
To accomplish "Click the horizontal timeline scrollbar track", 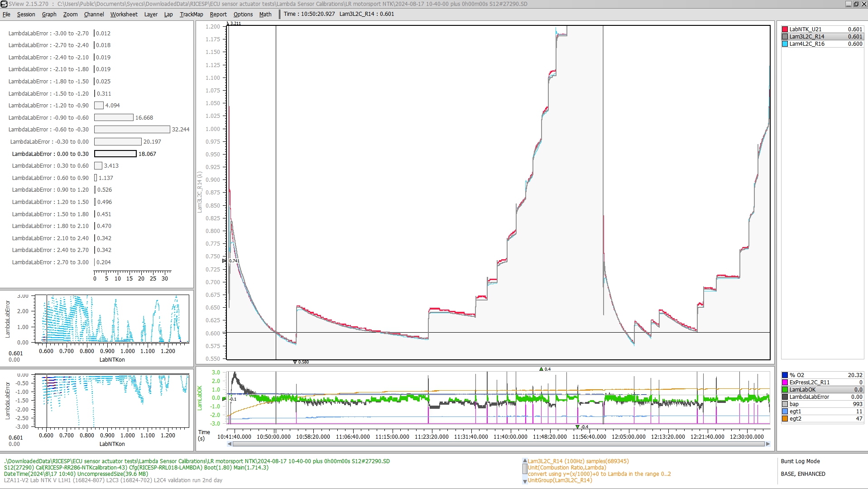I will click(498, 444).
